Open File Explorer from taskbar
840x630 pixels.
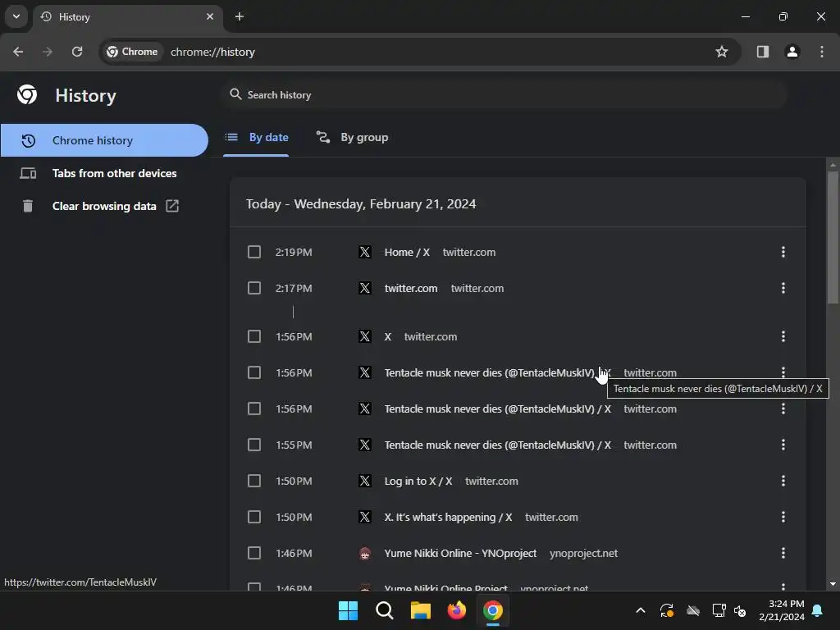[421, 610]
